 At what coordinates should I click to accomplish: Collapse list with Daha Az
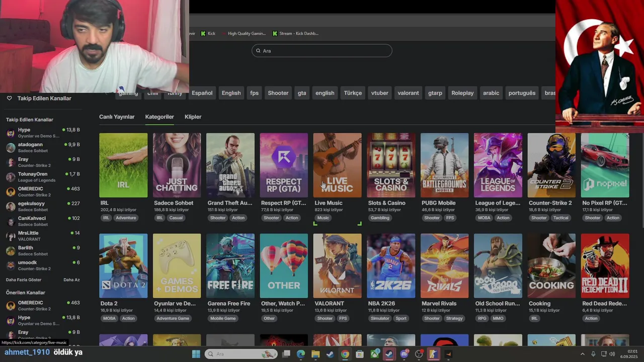(71, 280)
